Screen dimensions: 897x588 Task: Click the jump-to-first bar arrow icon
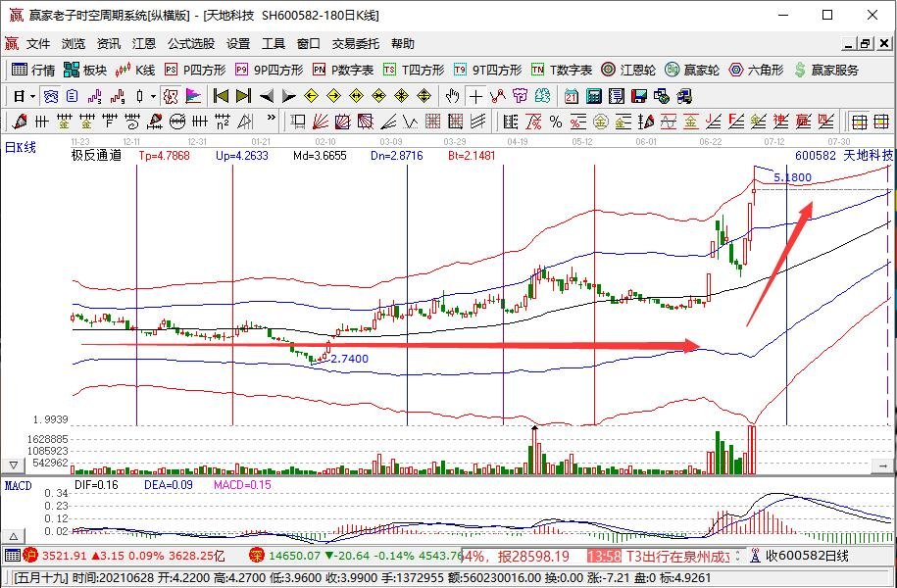pyautogui.click(x=221, y=96)
